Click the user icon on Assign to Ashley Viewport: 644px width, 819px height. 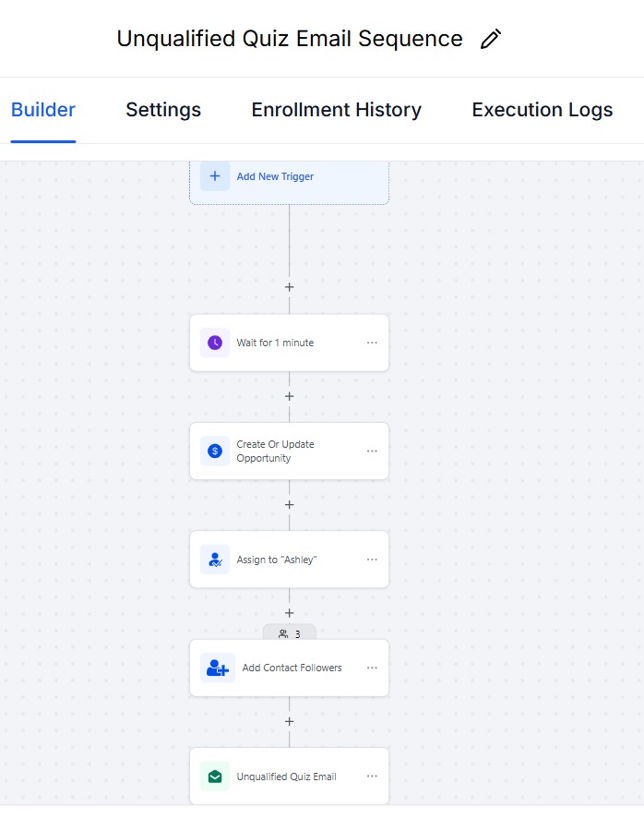coord(215,560)
